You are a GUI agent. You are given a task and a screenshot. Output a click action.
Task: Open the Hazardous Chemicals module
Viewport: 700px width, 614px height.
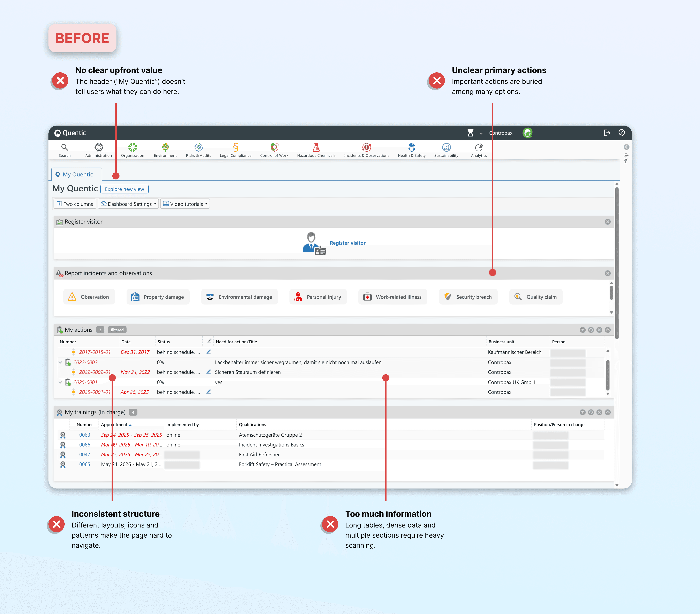[316, 150]
